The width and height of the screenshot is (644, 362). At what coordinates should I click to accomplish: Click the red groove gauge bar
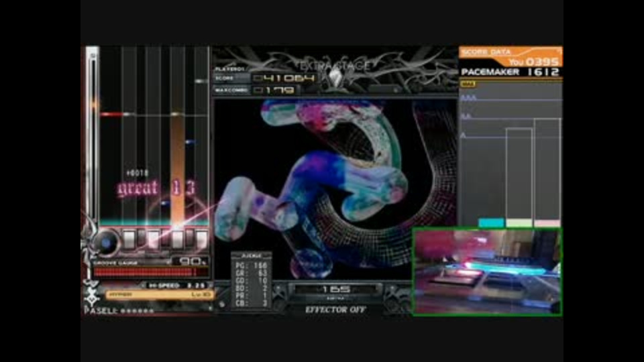tap(150, 271)
